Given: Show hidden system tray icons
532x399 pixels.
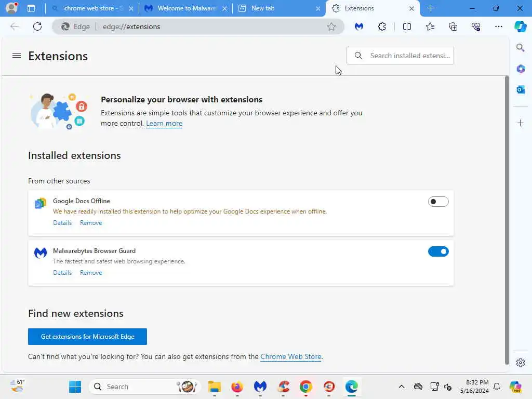Looking at the screenshot, I should click(402, 387).
